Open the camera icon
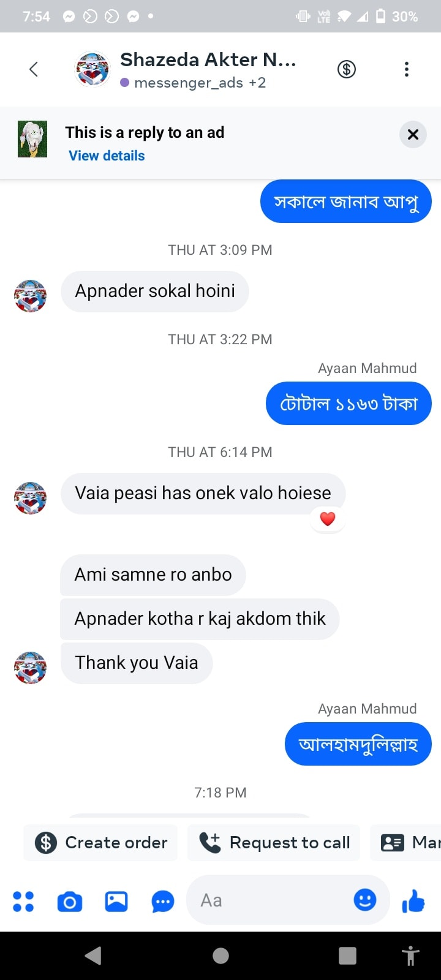Viewport: 441px width, 980px height. 70,902
